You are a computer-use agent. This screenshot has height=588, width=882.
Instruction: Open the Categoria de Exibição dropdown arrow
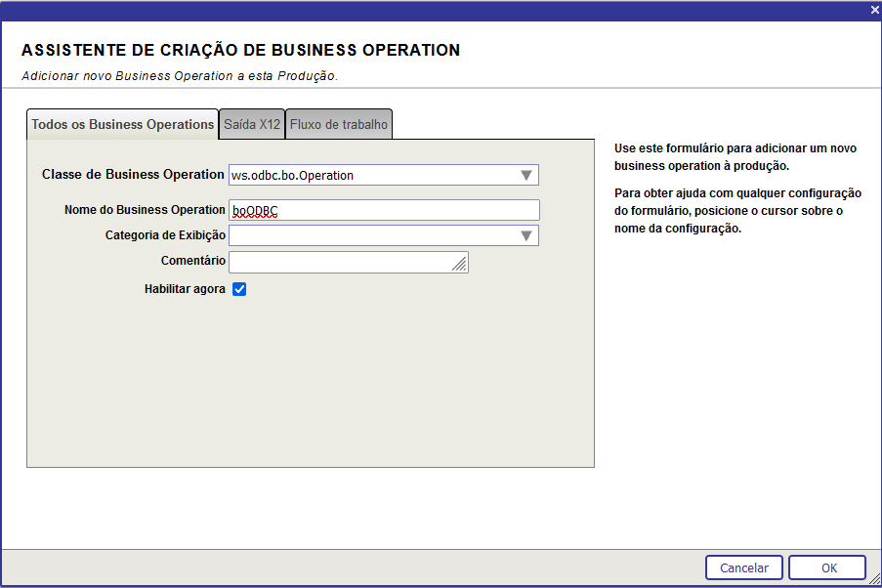pyautogui.click(x=526, y=235)
